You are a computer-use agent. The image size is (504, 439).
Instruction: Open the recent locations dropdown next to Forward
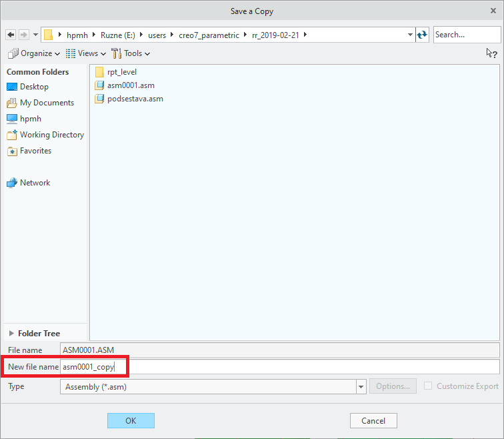[x=35, y=35]
